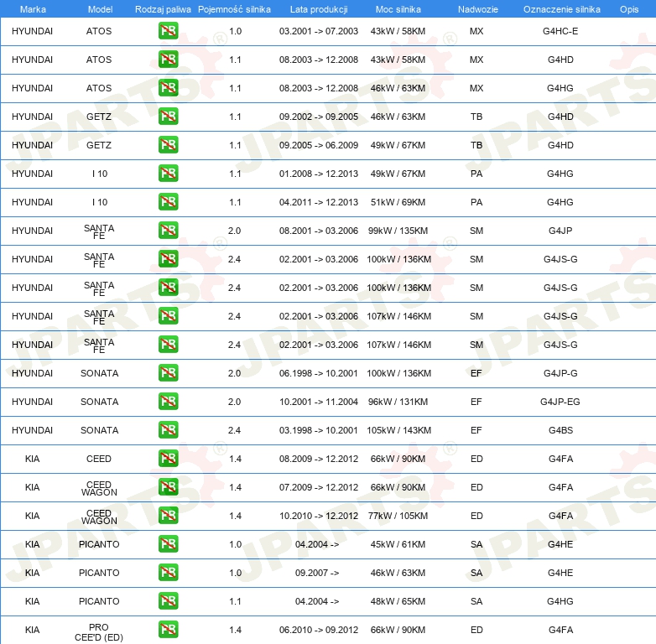Image resolution: width=656 pixels, height=644 pixels.
Task: Click the Nadwozie column header
Action: (478, 9)
